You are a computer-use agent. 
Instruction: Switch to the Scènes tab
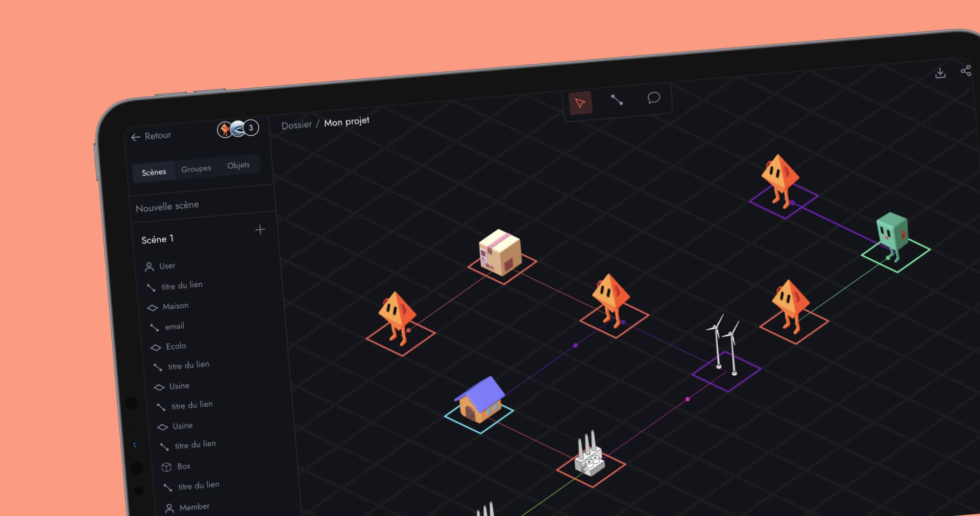tap(154, 172)
